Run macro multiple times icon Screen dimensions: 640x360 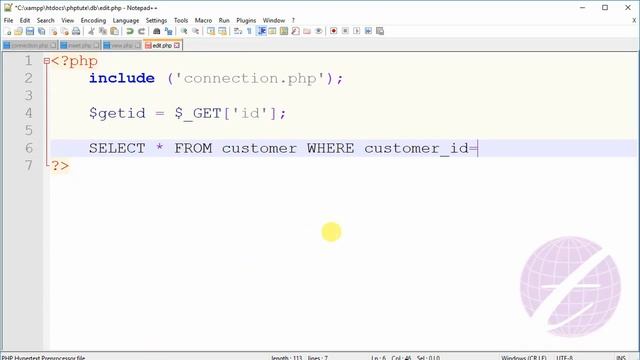pos(368,31)
